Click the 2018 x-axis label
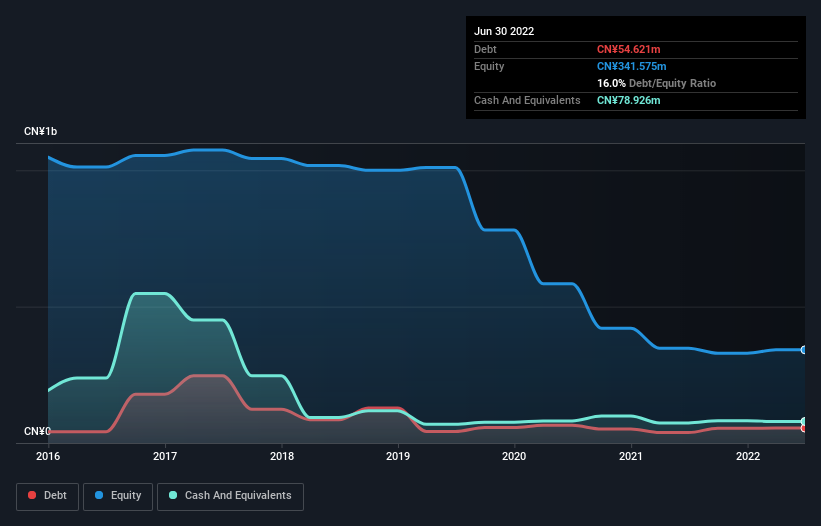This screenshot has width=821, height=526. click(x=282, y=456)
